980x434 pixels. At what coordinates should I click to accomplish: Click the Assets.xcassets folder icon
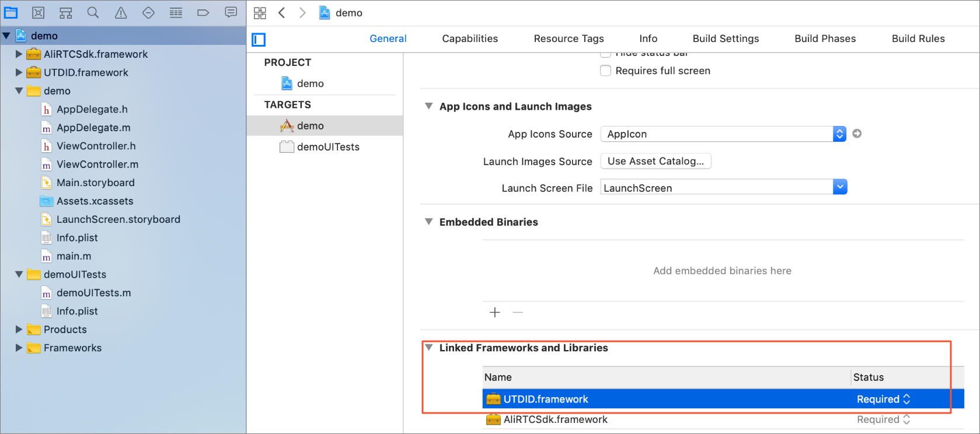click(47, 201)
